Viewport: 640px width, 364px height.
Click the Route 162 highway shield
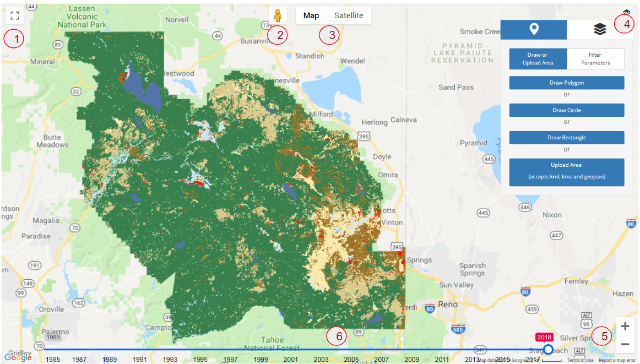point(78,303)
